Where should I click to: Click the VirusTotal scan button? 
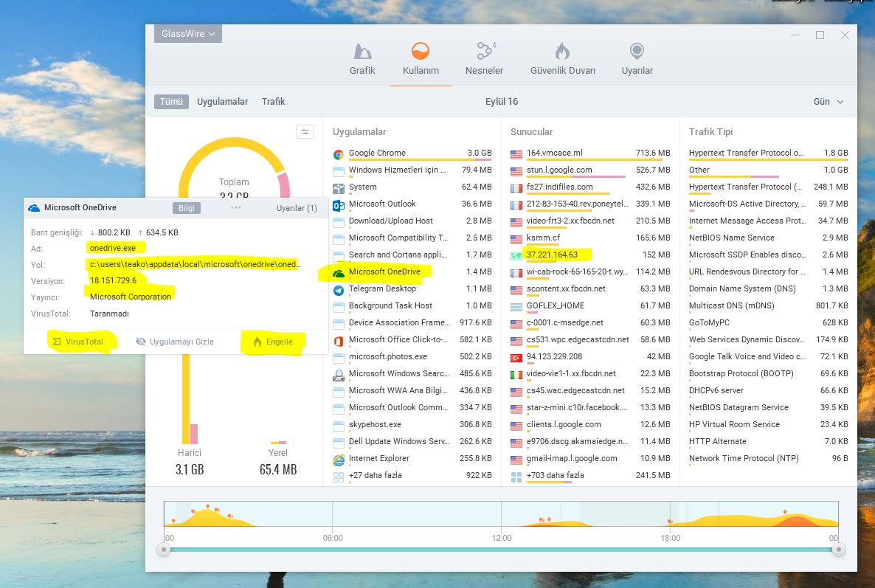coord(78,342)
